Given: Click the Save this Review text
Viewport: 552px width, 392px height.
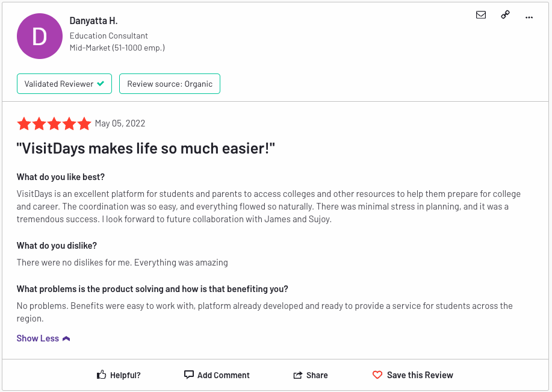Looking at the screenshot, I should click(x=420, y=375).
